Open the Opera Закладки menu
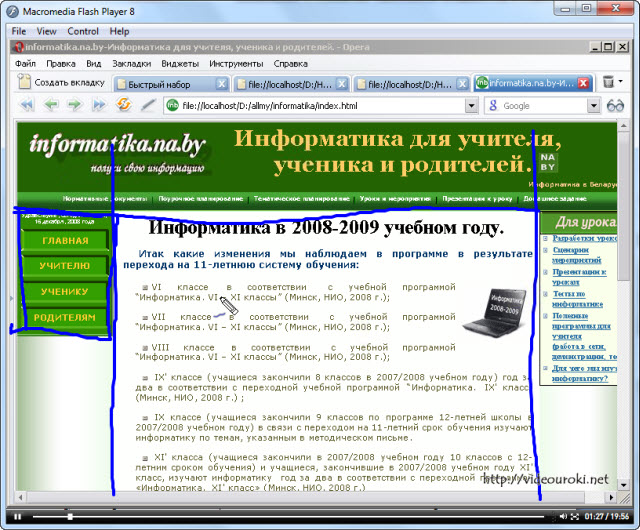This screenshot has height=530, width=640. point(131,64)
